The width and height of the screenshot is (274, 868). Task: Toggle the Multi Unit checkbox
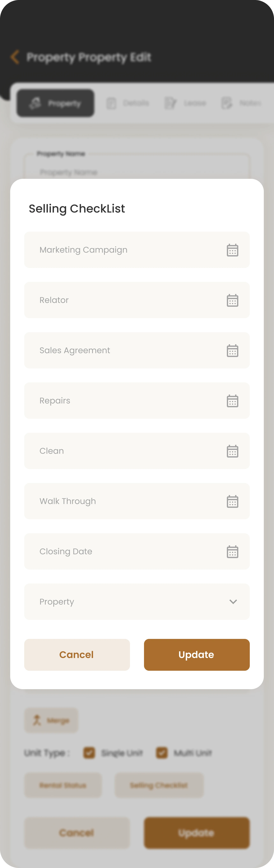click(x=162, y=752)
